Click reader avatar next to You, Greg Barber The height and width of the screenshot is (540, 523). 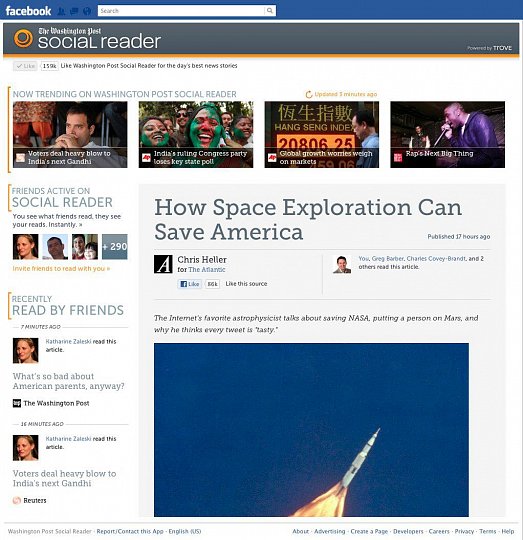click(x=342, y=264)
